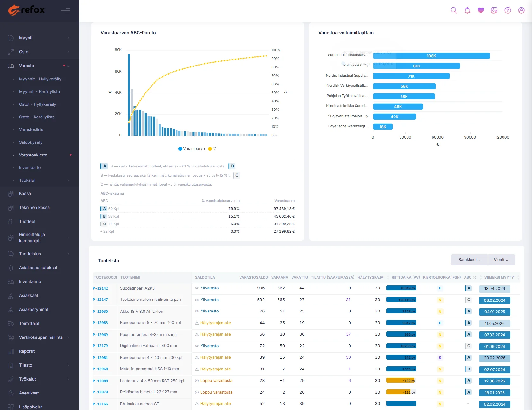Open Myynnit - Hyllykeräily menu item

(40, 79)
